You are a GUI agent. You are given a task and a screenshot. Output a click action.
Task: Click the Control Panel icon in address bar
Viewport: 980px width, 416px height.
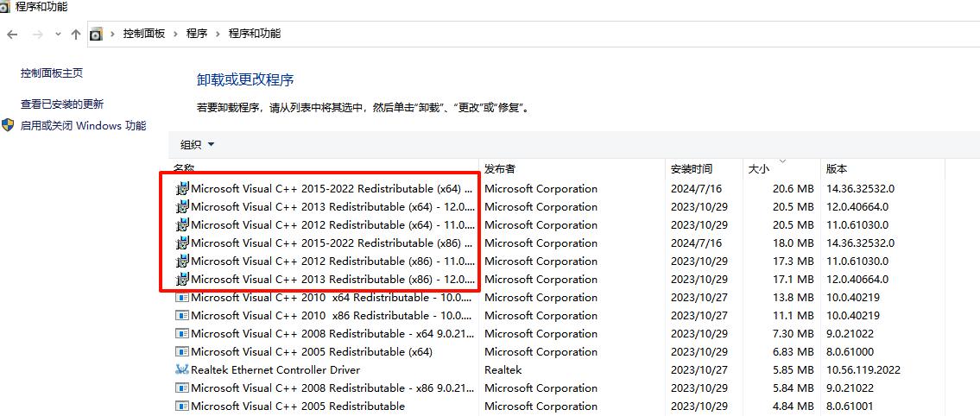tap(97, 34)
